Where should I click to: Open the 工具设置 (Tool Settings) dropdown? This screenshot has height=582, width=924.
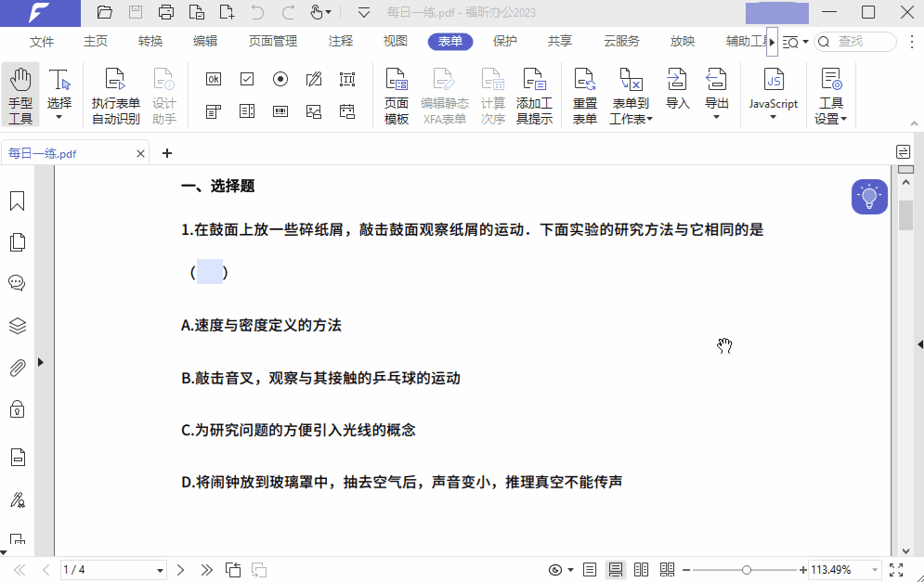pyautogui.click(x=830, y=93)
